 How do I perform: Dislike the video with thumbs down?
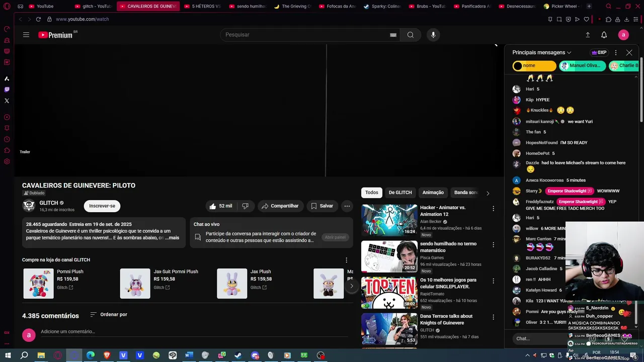click(245, 206)
